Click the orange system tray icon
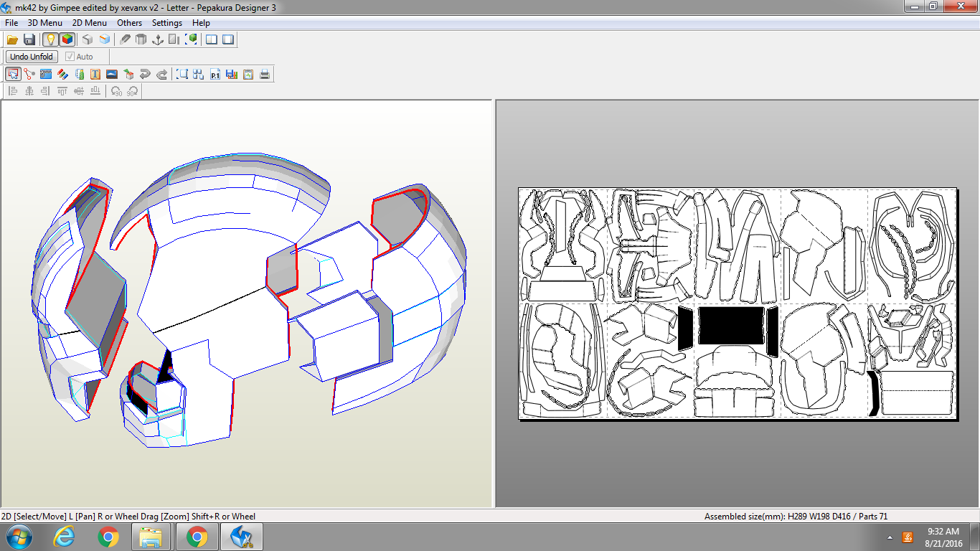Image resolution: width=980 pixels, height=551 pixels. (x=907, y=537)
